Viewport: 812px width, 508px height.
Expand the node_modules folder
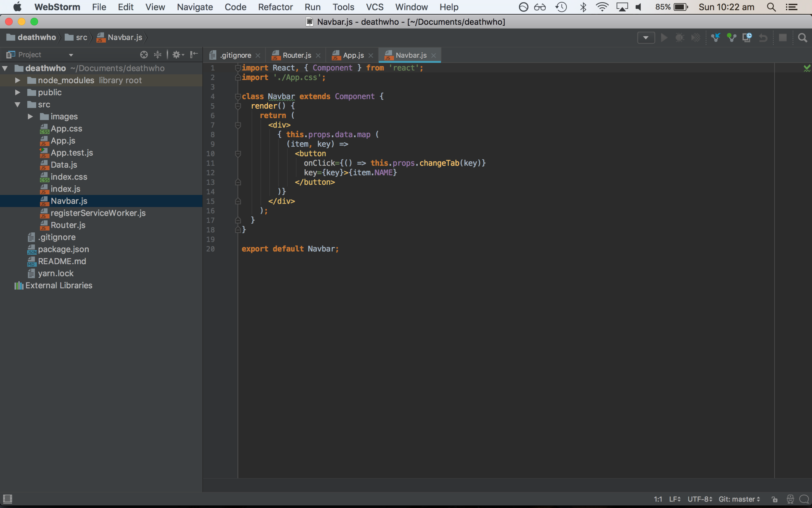(18, 80)
